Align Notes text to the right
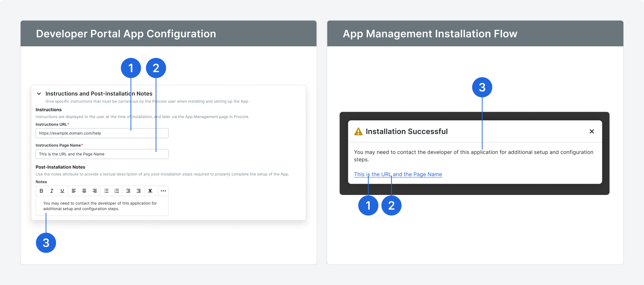Viewport: 644px width, 285px height. coord(95,191)
